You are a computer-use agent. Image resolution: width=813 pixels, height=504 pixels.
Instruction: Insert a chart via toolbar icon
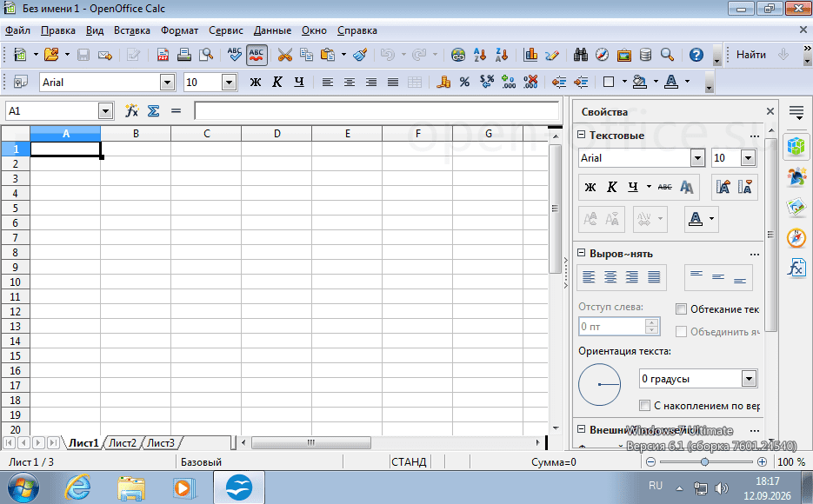click(530, 55)
